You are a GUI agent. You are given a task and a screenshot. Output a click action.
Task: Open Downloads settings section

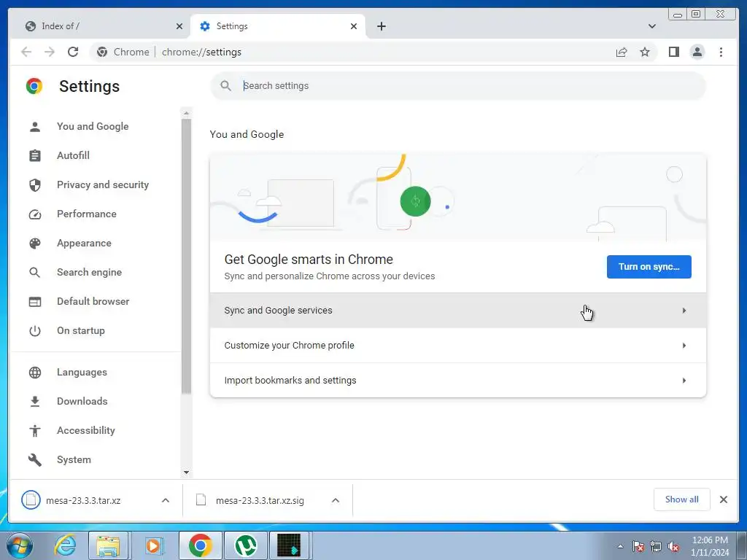click(x=82, y=401)
